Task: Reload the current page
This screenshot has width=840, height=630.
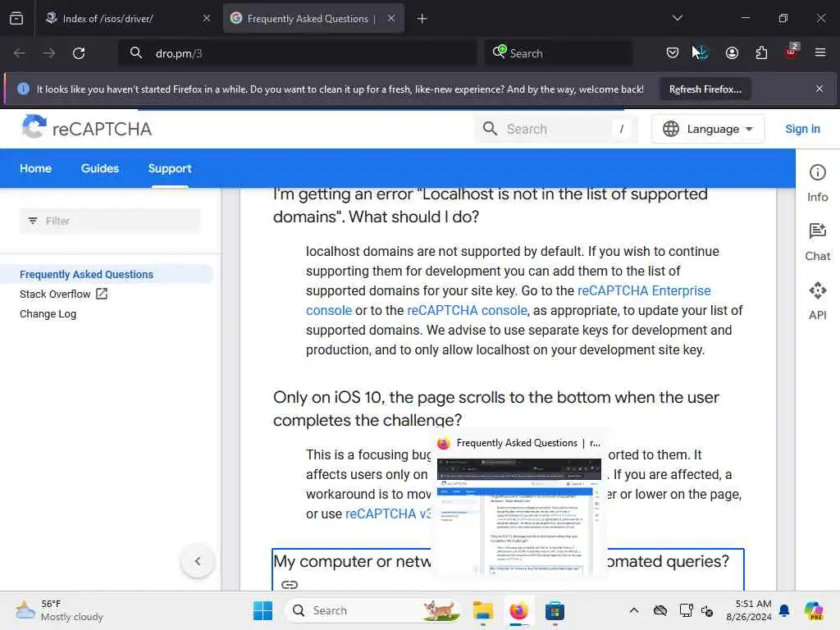Action: pyautogui.click(x=79, y=53)
